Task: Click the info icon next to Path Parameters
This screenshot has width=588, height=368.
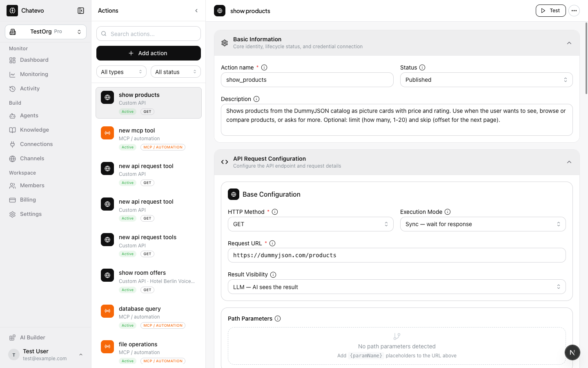Action: tap(278, 319)
